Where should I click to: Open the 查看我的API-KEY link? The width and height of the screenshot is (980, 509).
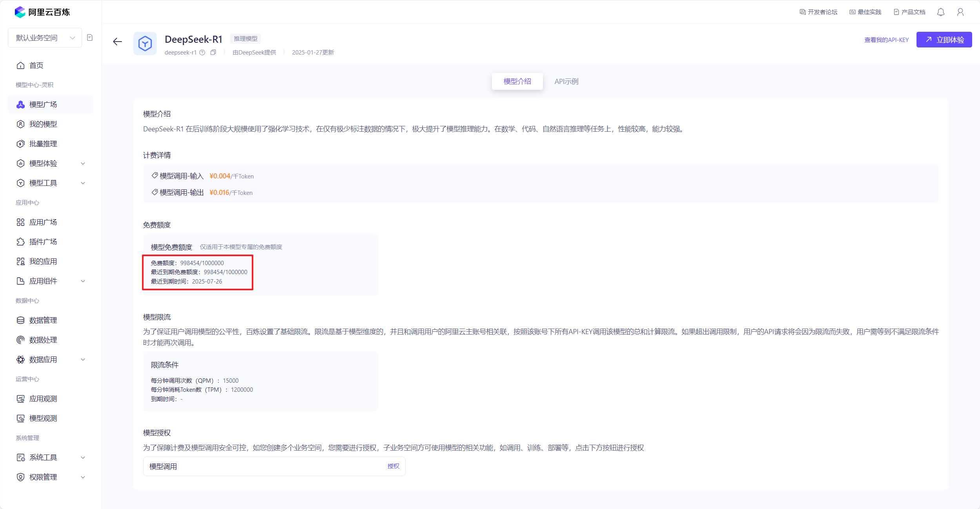pyautogui.click(x=886, y=40)
